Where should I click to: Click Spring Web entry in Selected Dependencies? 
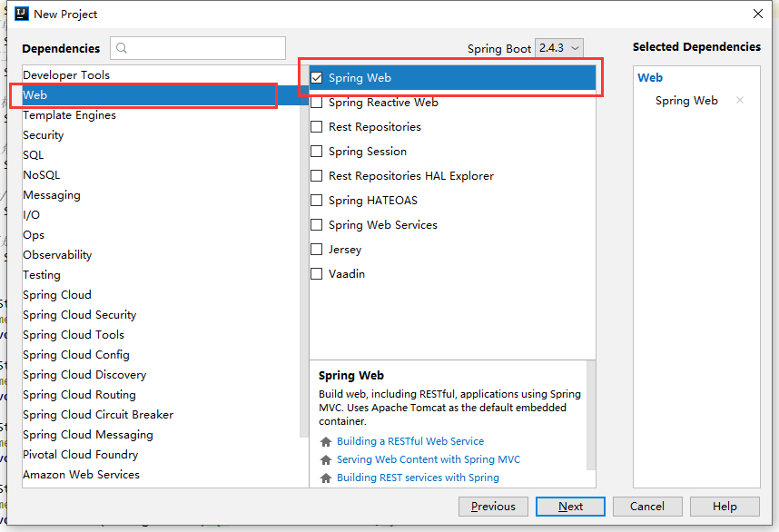coord(686,101)
